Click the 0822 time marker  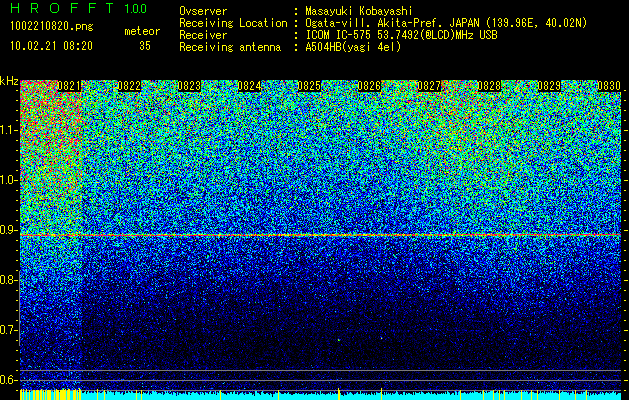pos(129,86)
